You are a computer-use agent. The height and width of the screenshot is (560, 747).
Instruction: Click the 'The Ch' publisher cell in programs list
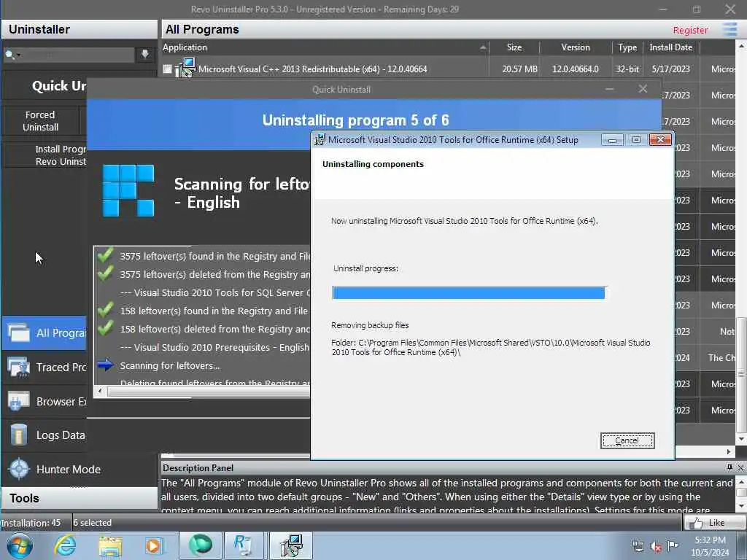[721, 357]
